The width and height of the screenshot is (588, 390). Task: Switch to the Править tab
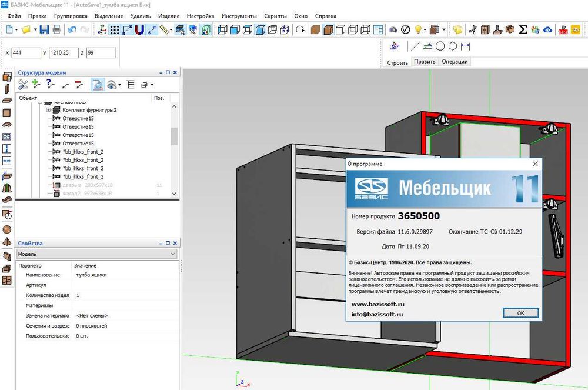(x=425, y=62)
